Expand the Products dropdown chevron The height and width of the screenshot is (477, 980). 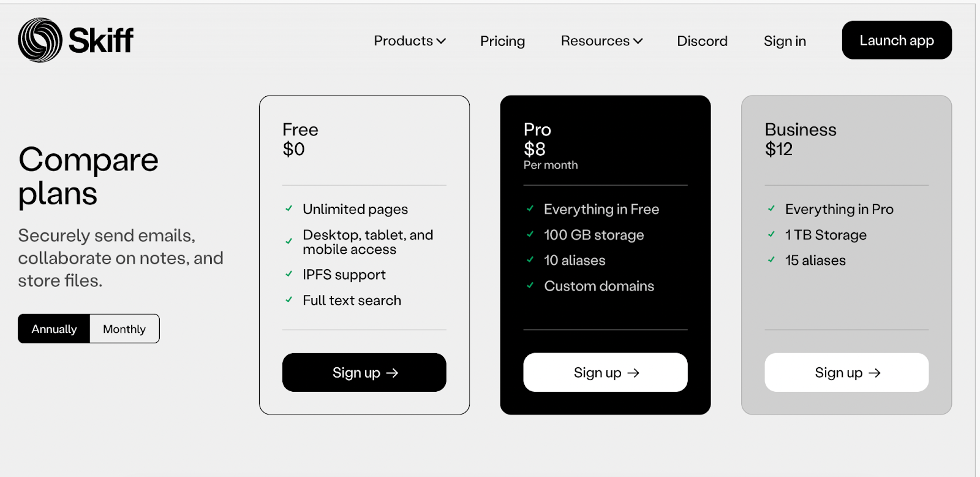tap(441, 41)
